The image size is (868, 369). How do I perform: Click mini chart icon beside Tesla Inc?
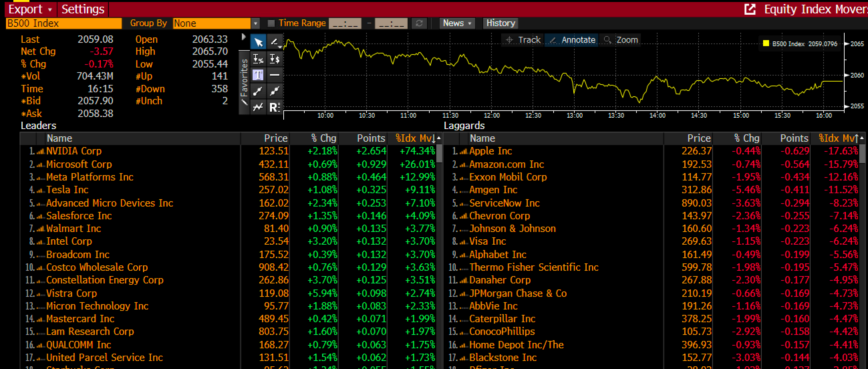pos(41,191)
